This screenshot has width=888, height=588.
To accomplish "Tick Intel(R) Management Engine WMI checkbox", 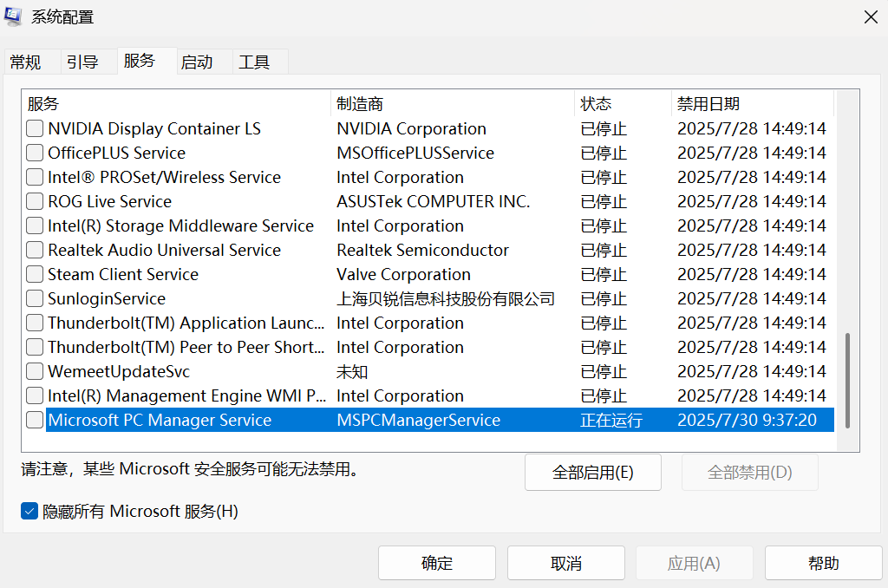I will coord(35,395).
